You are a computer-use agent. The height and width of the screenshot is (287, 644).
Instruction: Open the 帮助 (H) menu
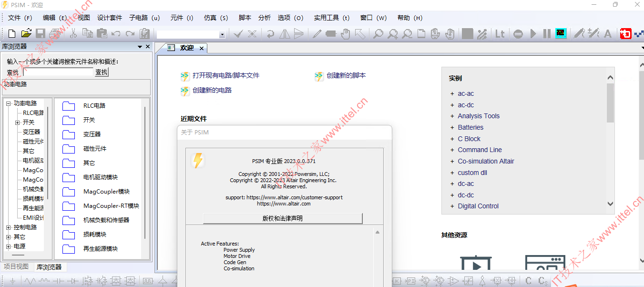[x=409, y=18]
